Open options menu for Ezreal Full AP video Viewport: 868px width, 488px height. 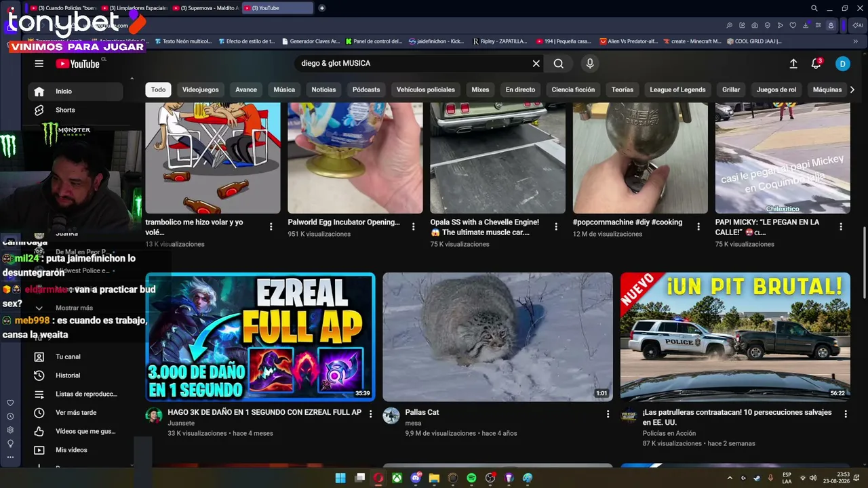(x=370, y=413)
